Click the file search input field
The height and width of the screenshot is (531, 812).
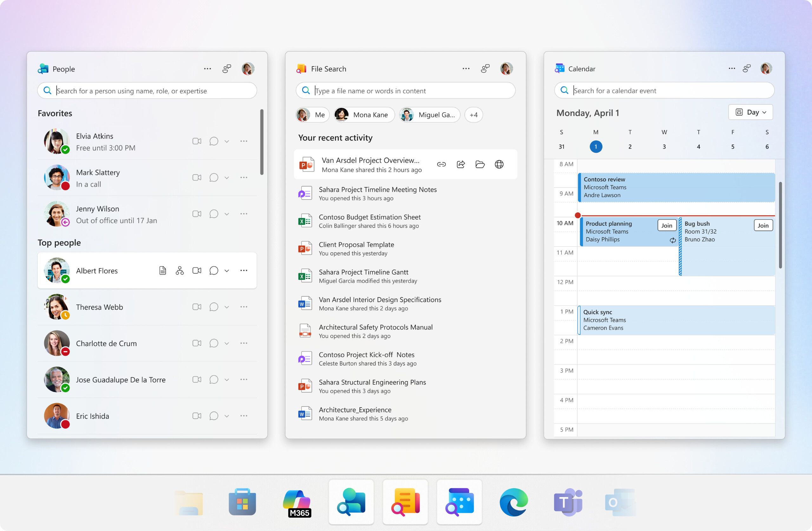click(x=405, y=90)
